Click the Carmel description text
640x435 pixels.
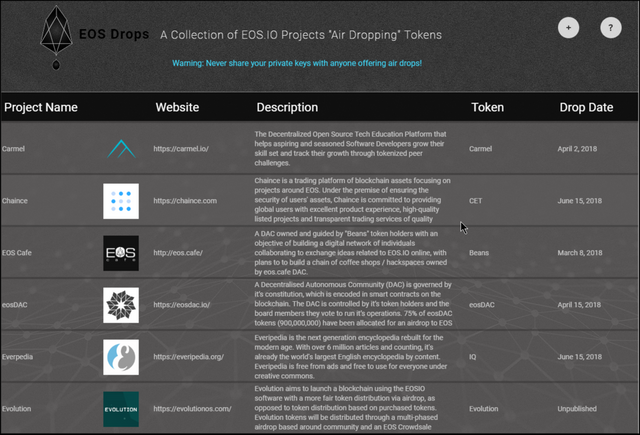350,149
